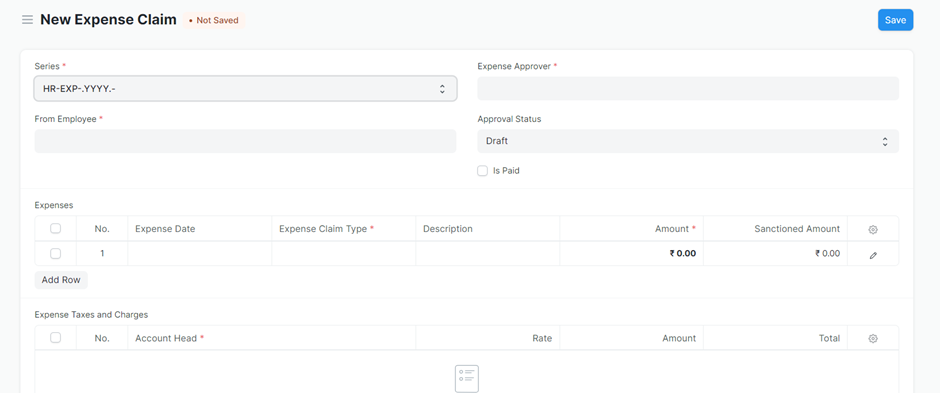940x393 pixels.
Task: Expand the Approval Status Draft dropdown
Action: click(x=688, y=141)
